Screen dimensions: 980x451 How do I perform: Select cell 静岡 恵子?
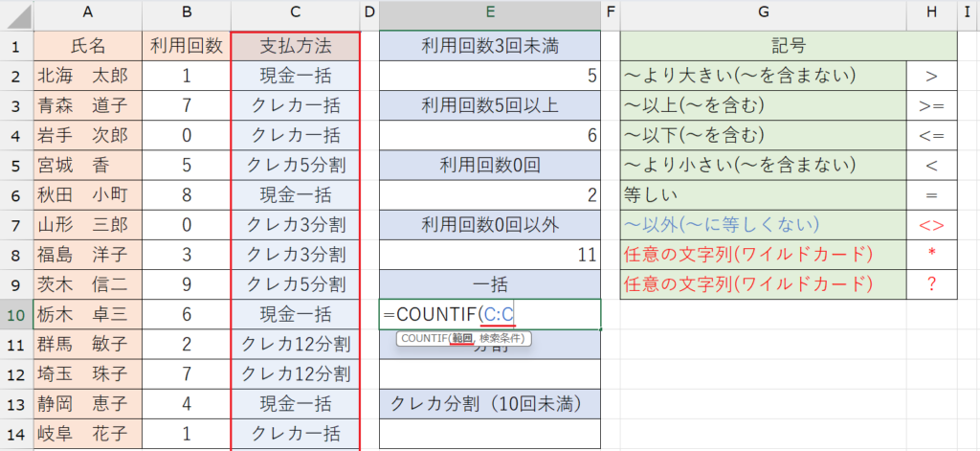click(87, 404)
